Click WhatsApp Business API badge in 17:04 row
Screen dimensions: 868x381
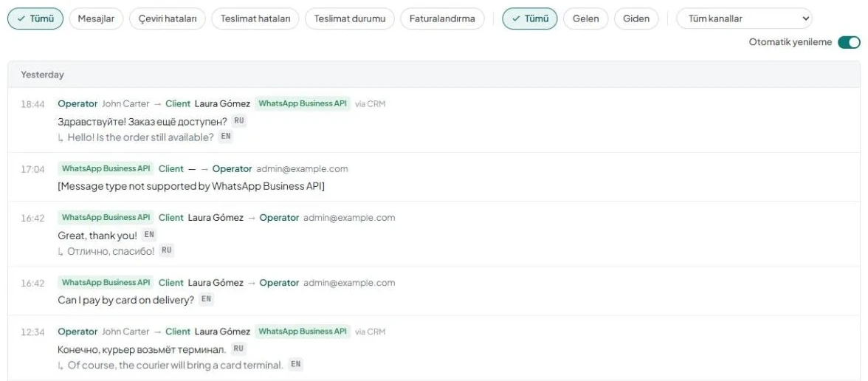[106, 169]
